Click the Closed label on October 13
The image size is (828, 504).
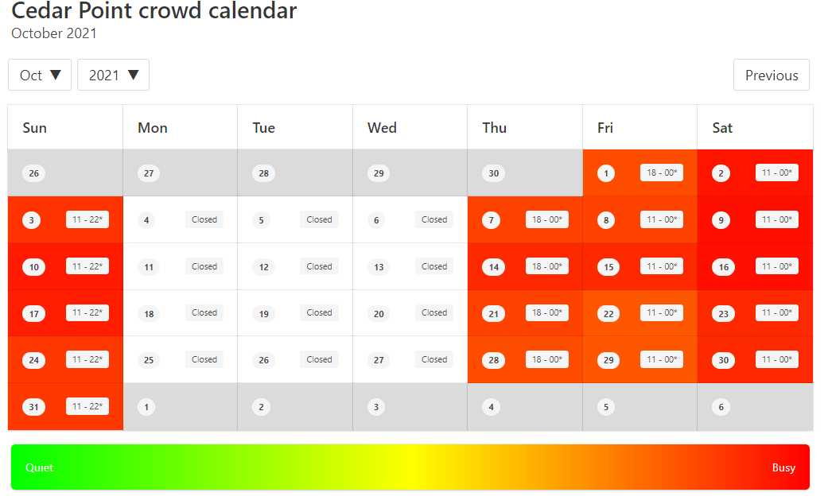tap(434, 266)
